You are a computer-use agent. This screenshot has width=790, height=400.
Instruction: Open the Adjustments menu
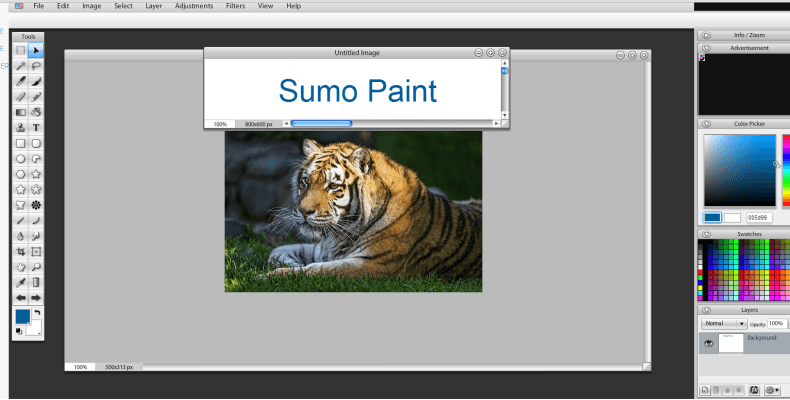click(x=194, y=6)
